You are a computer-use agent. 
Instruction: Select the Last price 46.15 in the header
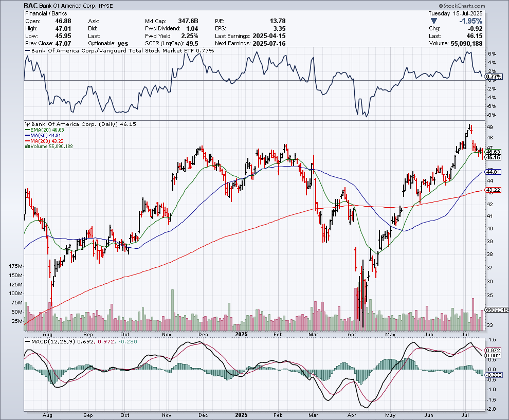click(475, 36)
